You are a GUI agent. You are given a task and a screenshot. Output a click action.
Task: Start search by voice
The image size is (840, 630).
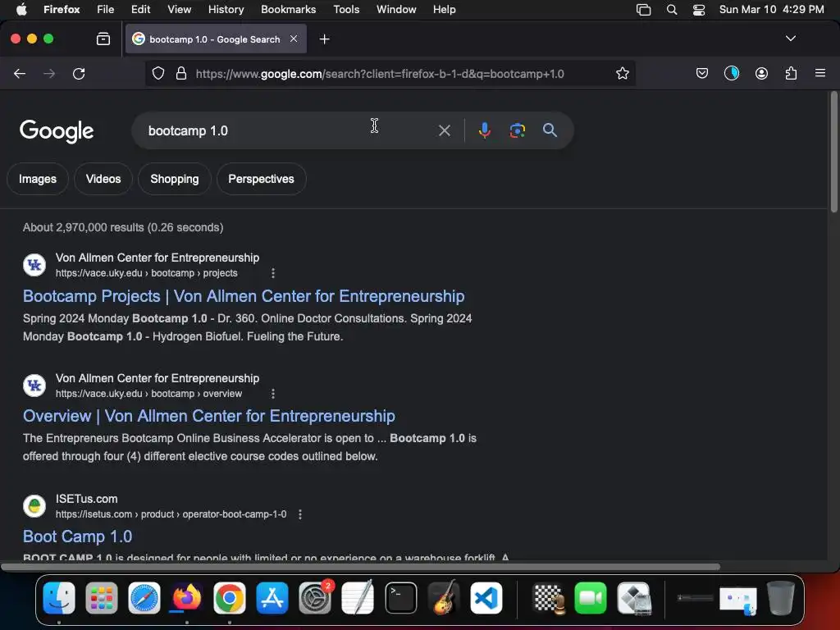484,130
